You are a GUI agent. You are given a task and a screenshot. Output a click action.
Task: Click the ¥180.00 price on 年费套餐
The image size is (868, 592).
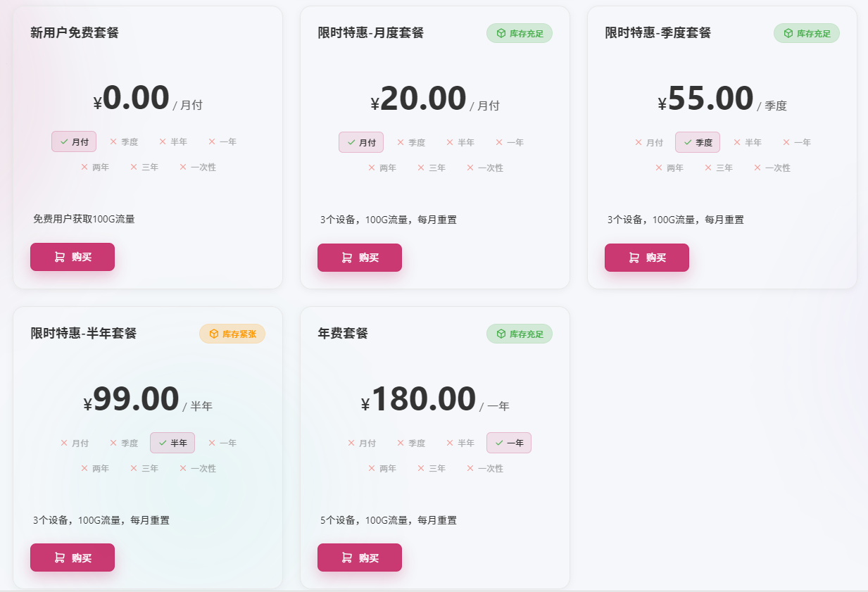(x=423, y=400)
